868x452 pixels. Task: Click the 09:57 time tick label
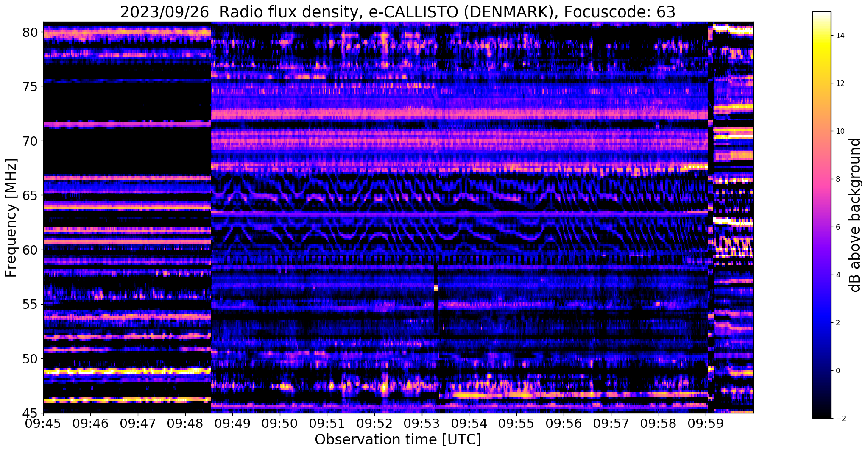pyautogui.click(x=611, y=423)
